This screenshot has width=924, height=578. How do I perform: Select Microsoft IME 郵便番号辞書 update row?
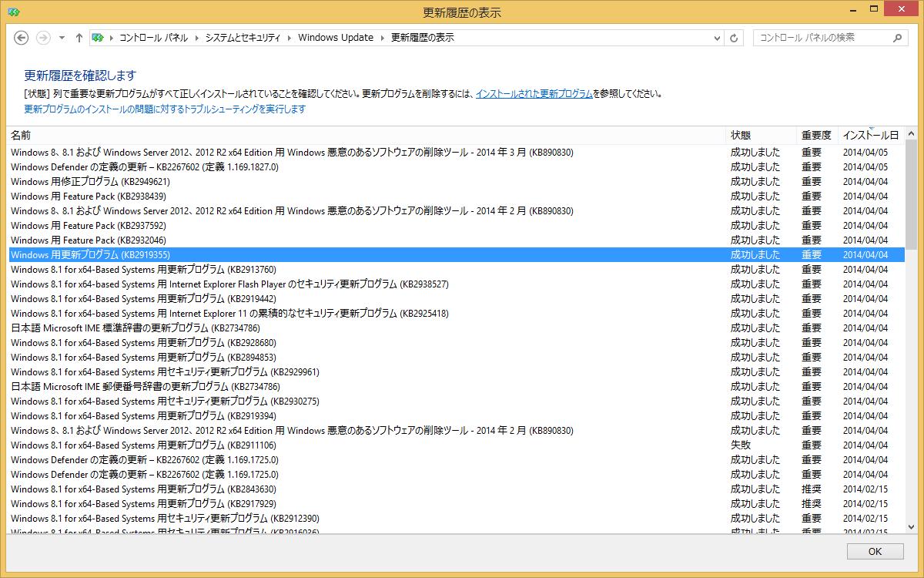[457, 387]
